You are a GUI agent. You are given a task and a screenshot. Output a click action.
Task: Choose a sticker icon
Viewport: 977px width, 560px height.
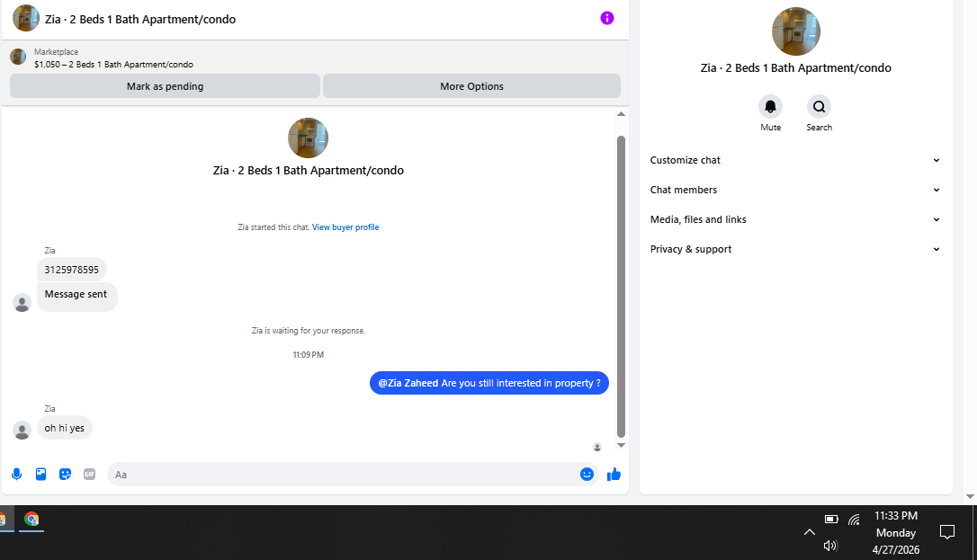[x=65, y=474]
